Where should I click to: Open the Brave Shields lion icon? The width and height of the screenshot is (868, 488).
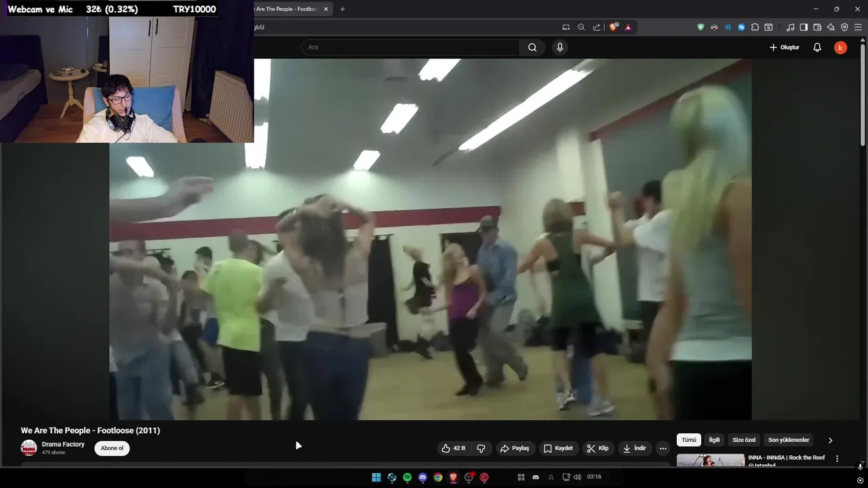pos(614,27)
